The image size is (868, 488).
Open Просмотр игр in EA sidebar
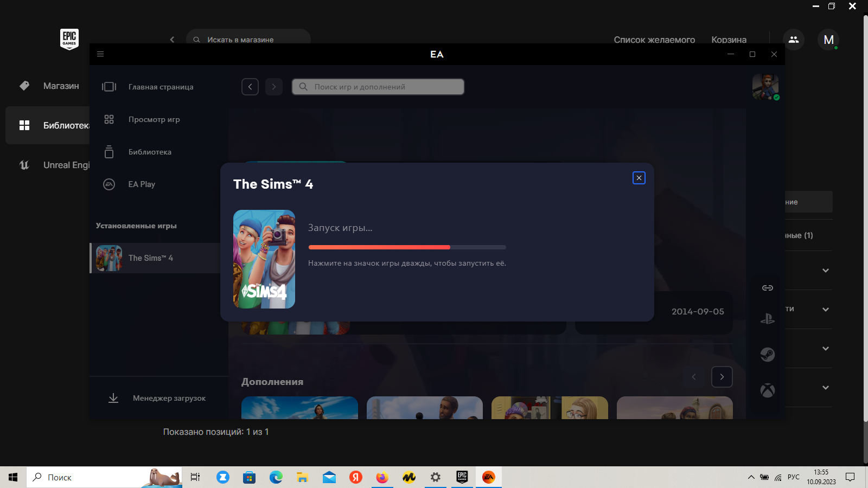154,119
